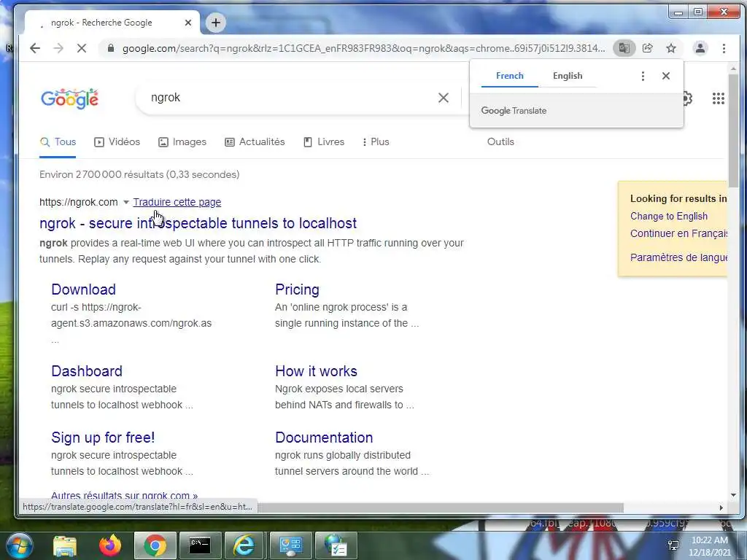The height and width of the screenshot is (560, 747).
Task: Open the Outils search tools
Action: coord(500,142)
